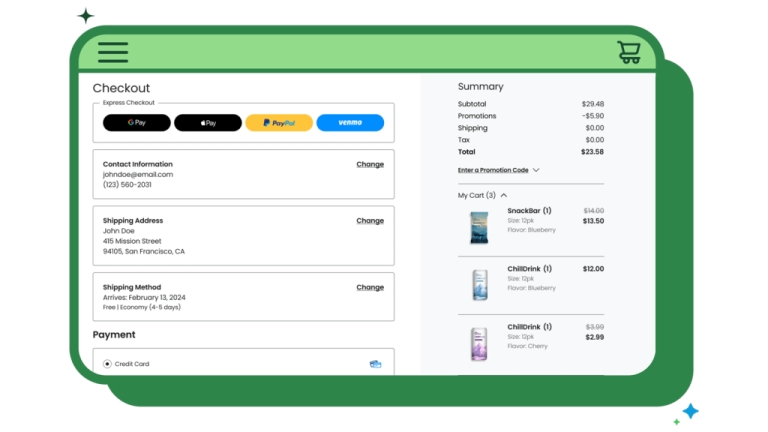The width and height of the screenshot is (768, 432).
Task: Click the $12.00 ChillDrink item name
Action: pos(529,269)
